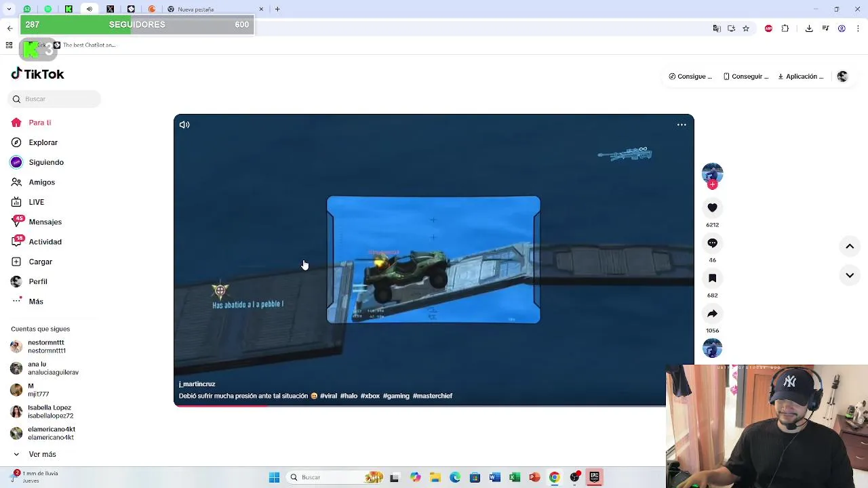Save video with bookmark icon

(x=712, y=278)
